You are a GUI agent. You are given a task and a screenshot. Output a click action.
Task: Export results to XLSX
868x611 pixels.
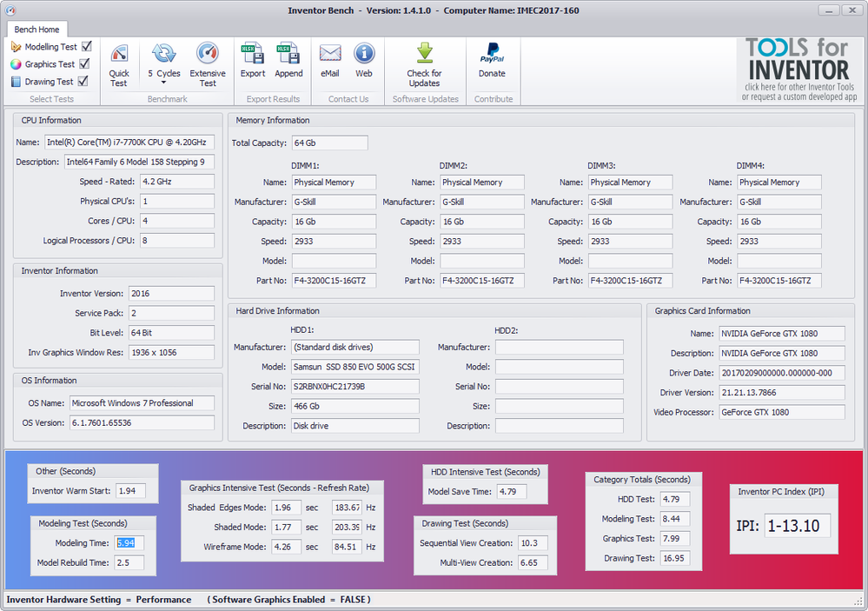pyautogui.click(x=253, y=61)
